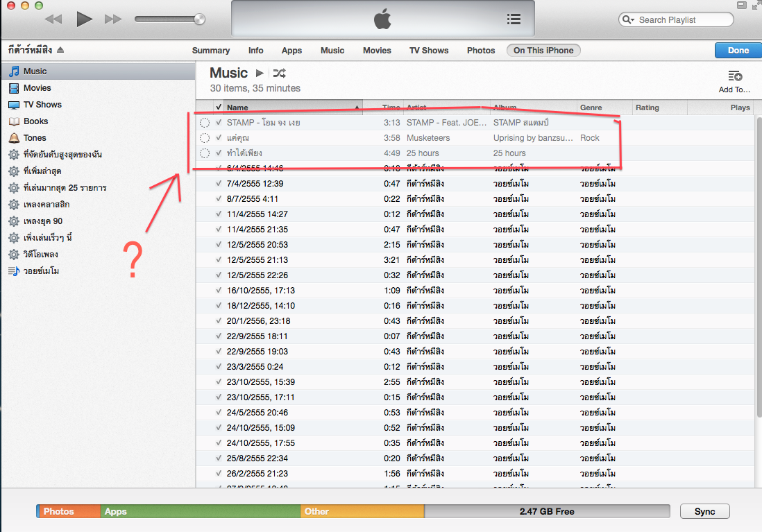Image resolution: width=762 pixels, height=532 pixels.
Task: Click the Apps segment of capacity bar
Action: 201,511
